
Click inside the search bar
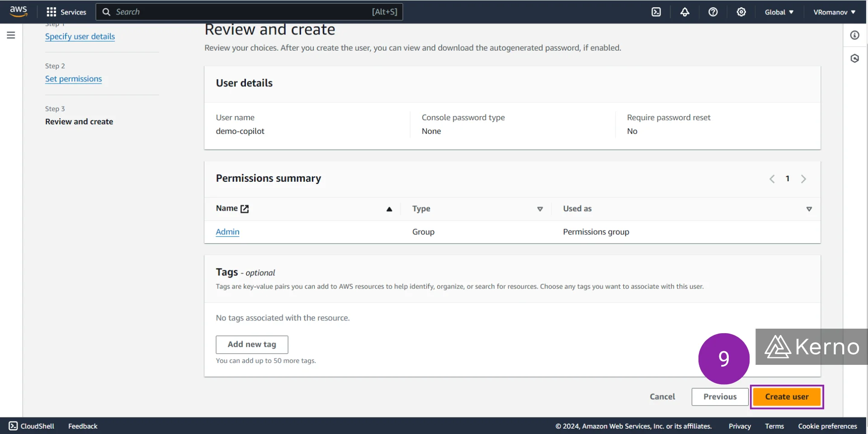point(249,12)
